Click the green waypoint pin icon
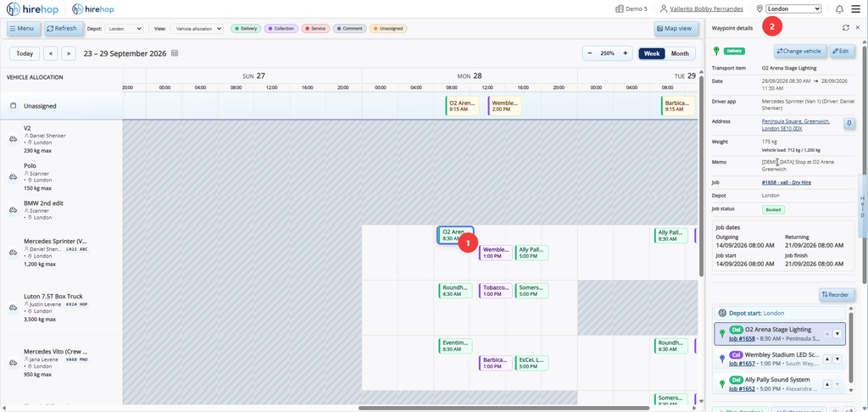868x412 pixels. coord(715,51)
